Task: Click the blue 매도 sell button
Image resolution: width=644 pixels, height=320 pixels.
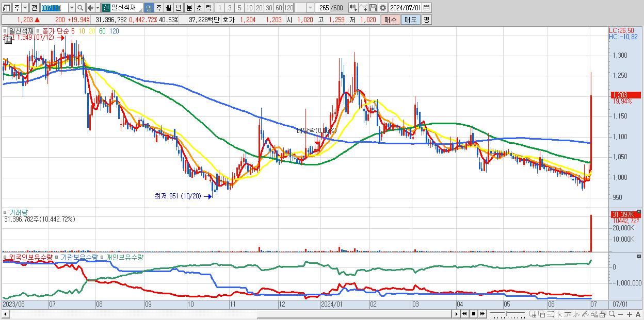Action: [411, 20]
